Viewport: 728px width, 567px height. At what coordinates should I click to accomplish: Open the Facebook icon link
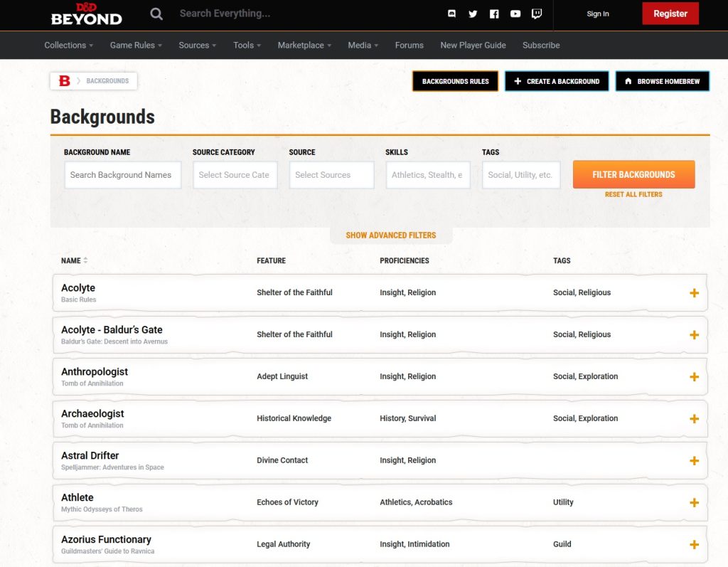coord(494,14)
